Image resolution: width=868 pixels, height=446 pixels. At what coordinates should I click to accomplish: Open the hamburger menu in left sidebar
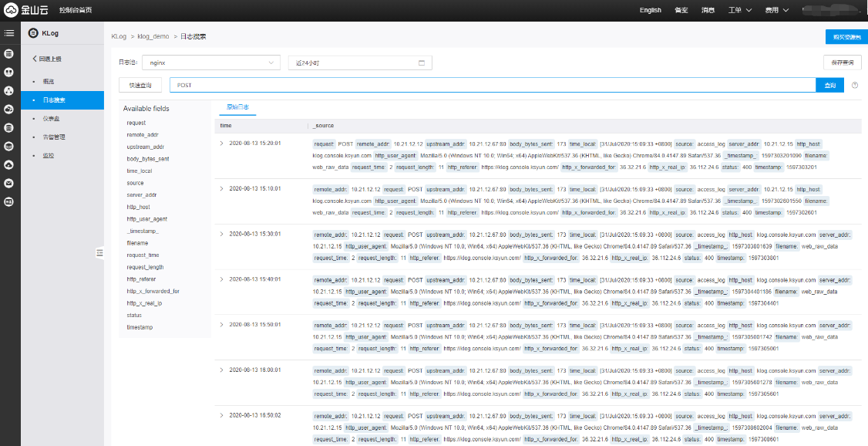tap(9, 33)
